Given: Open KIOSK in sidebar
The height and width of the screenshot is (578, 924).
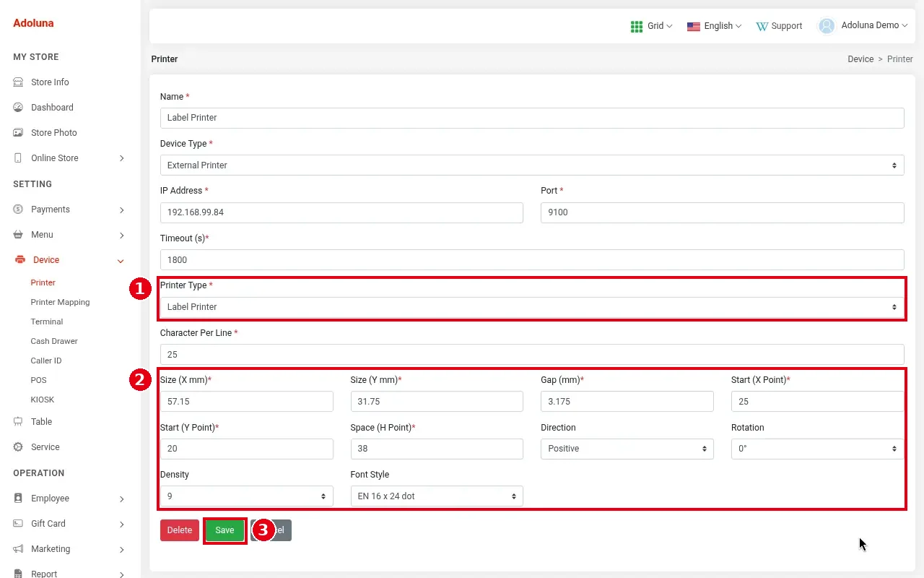Looking at the screenshot, I should (x=43, y=400).
